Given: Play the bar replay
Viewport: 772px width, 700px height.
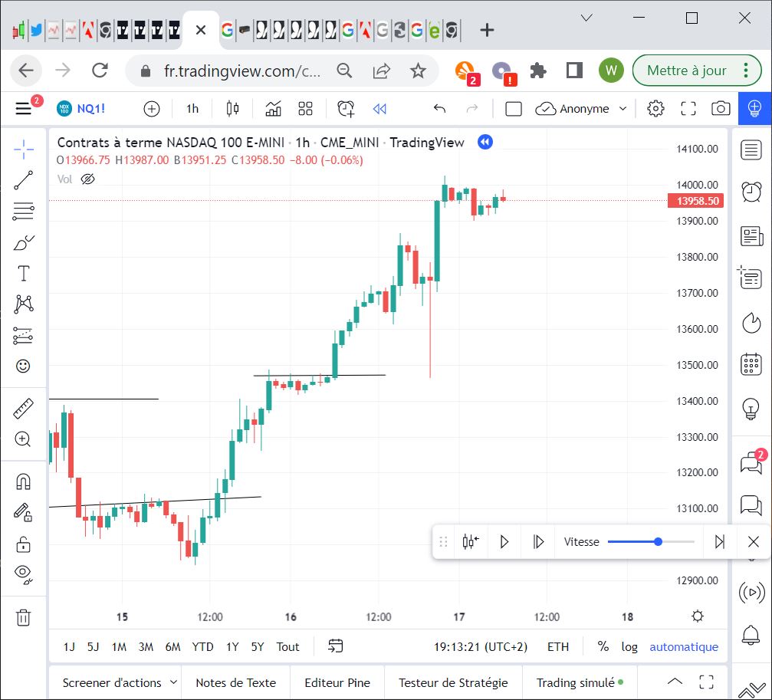Looking at the screenshot, I should pos(504,542).
